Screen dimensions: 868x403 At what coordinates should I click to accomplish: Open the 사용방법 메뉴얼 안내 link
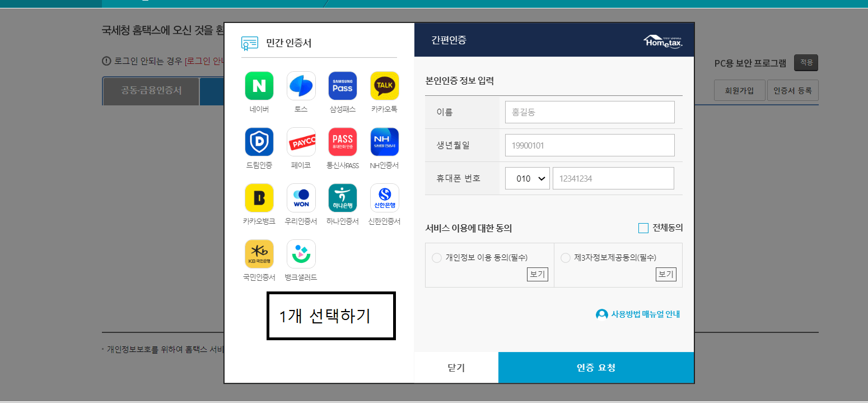coord(645,314)
